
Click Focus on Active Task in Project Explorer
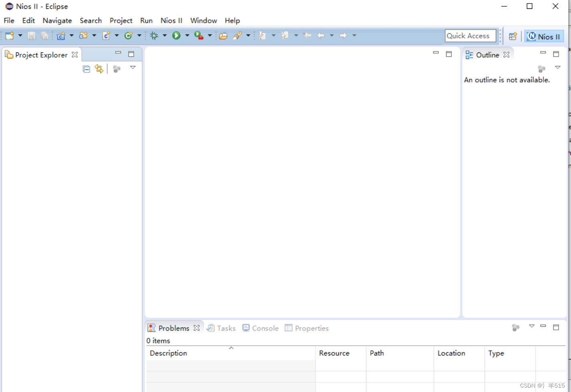click(x=117, y=69)
